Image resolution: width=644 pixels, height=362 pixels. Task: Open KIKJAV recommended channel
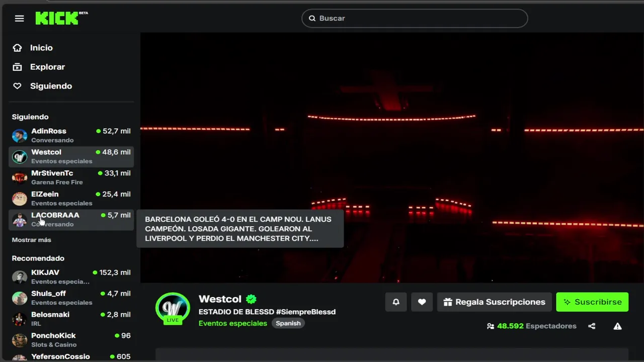[x=71, y=277]
